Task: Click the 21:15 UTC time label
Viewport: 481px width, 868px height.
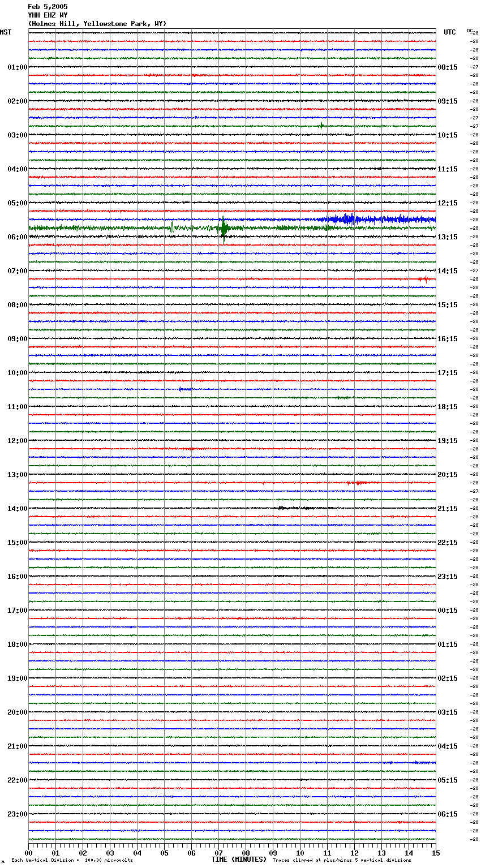Action: point(448,509)
